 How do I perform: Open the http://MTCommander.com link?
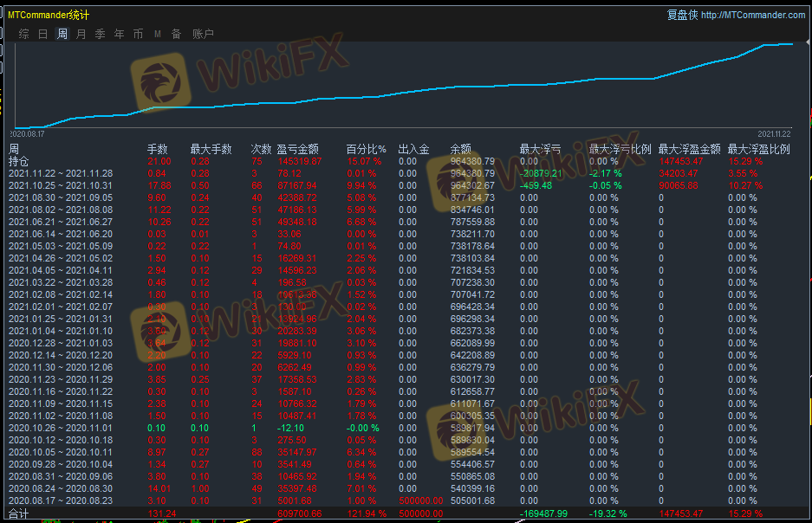(x=752, y=15)
